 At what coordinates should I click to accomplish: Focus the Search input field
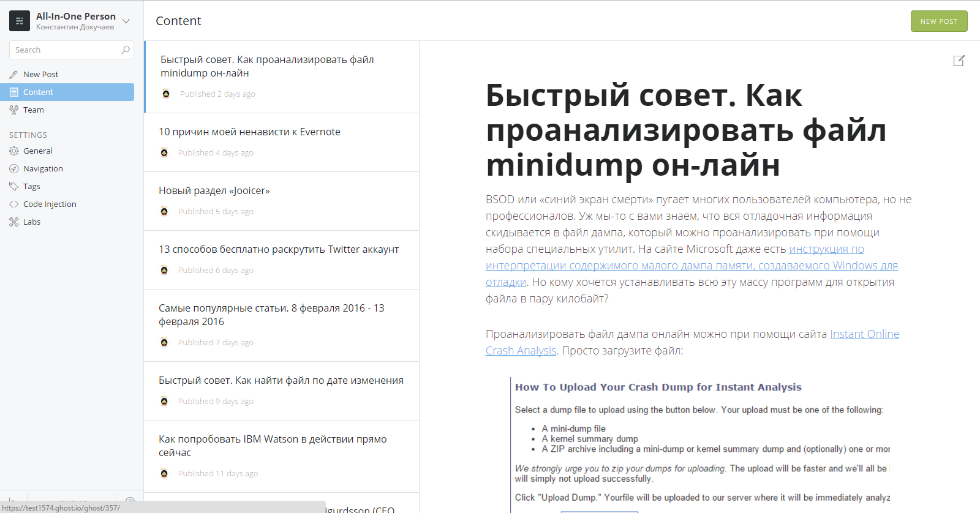64,50
